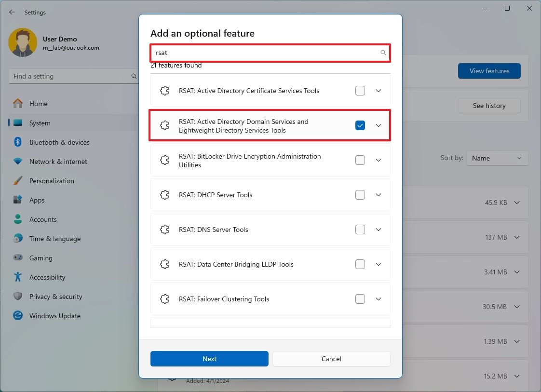
Task: Open Network & internet settings
Action: tap(57, 162)
